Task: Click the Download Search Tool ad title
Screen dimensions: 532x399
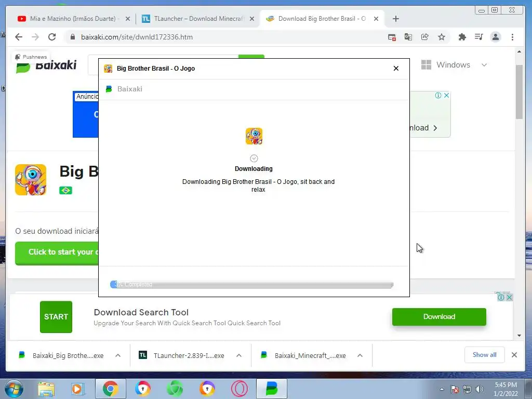Action: tap(141, 312)
